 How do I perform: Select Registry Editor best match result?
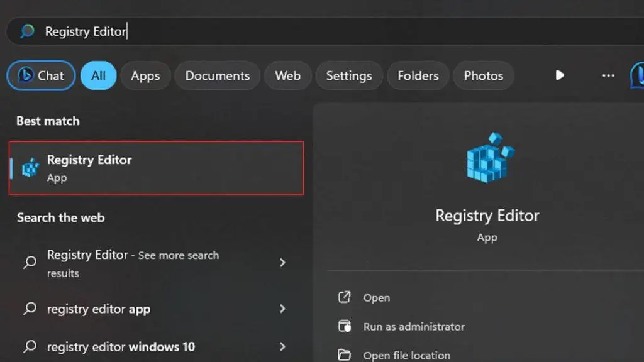tap(156, 168)
